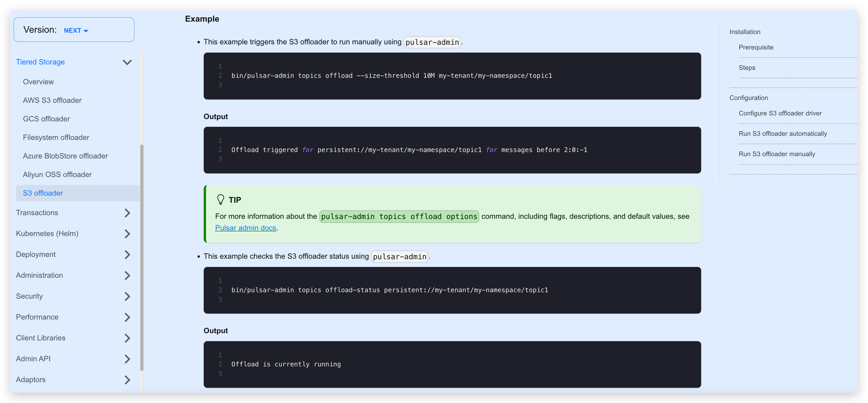Expand the Kubernetes (Helm) section arrow

click(127, 234)
